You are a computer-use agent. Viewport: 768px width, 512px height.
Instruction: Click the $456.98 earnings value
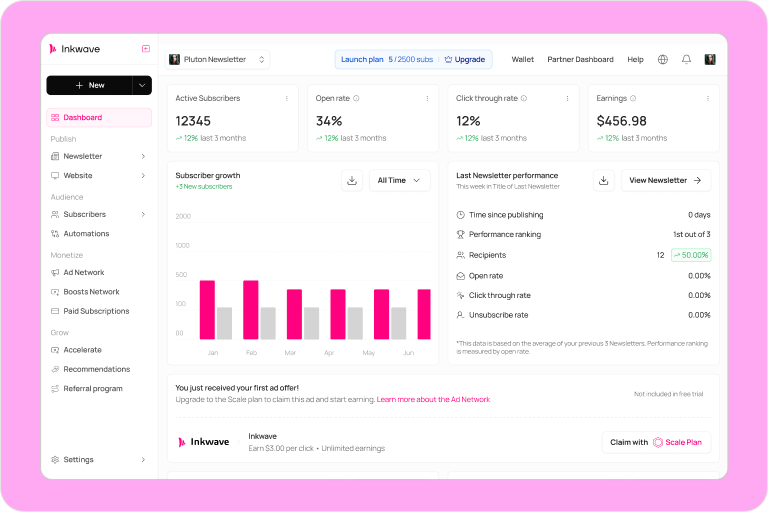[621, 121]
